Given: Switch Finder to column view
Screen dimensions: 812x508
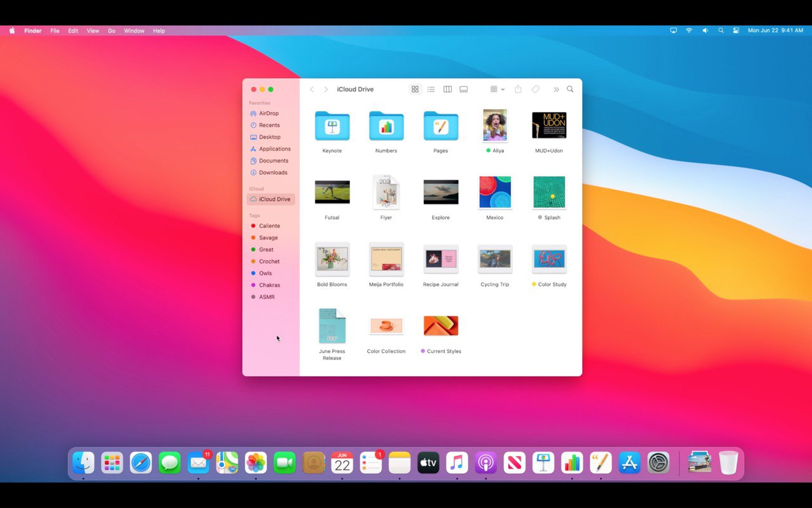Looking at the screenshot, I should point(447,90).
